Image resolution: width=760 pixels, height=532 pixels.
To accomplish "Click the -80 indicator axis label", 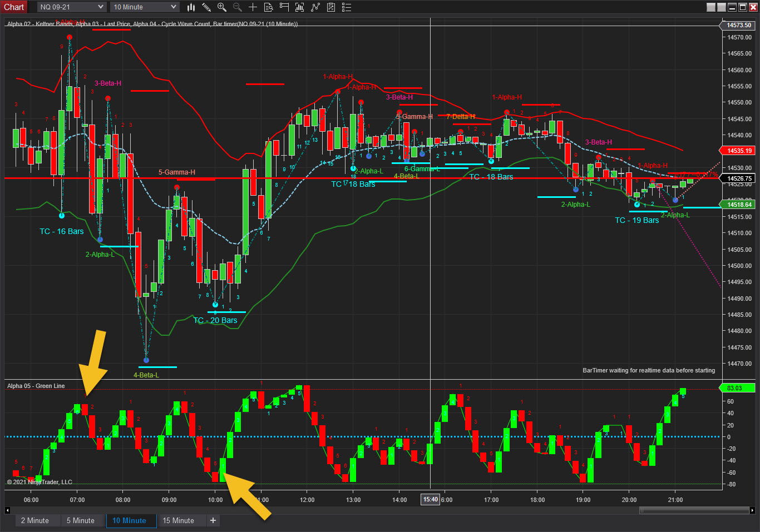I will pos(731,484).
